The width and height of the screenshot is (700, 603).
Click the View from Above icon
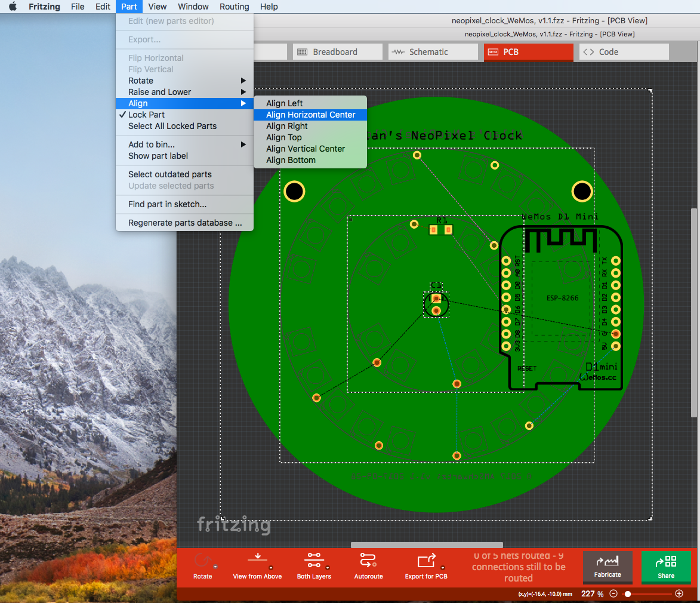[257, 560]
